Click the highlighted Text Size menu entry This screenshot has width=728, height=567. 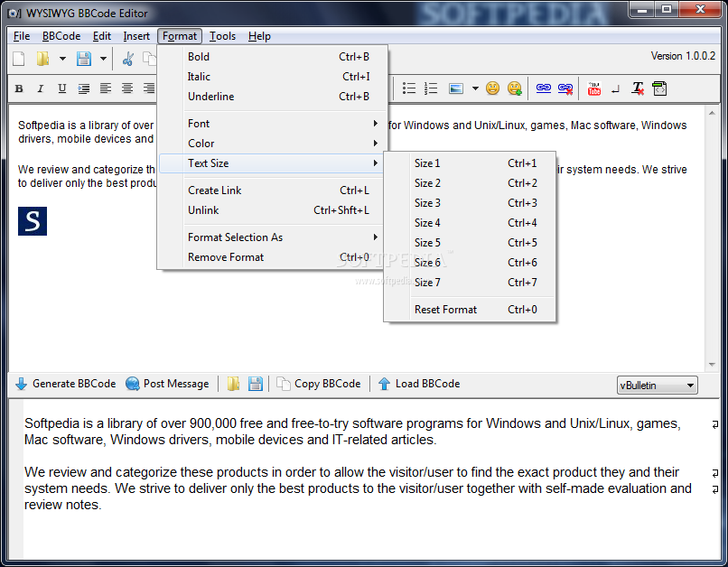click(x=271, y=163)
